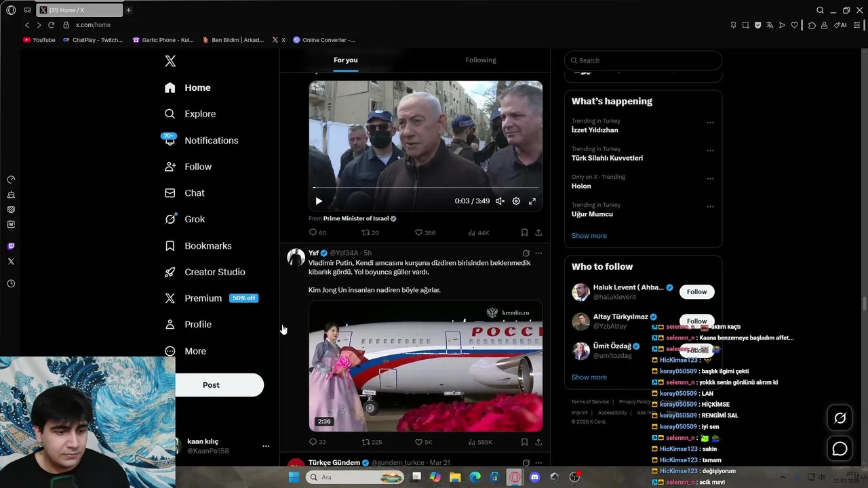The image size is (868, 488).
Task: Unmute the video with the speaker icon
Action: coord(500,201)
